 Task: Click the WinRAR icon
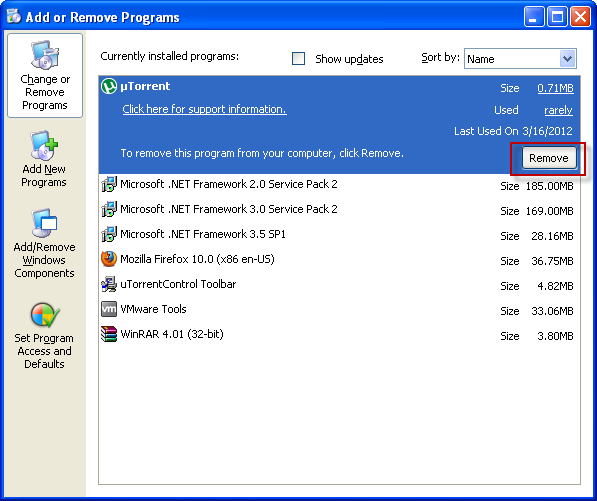[109, 334]
